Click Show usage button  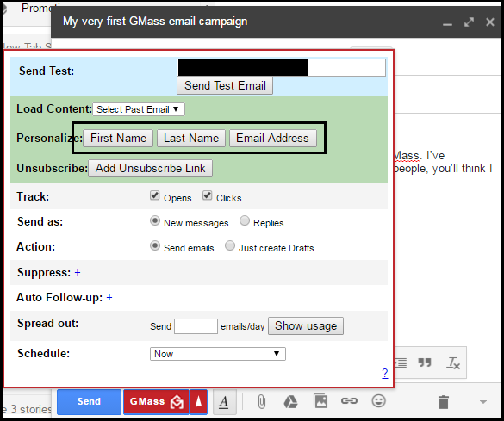306,326
